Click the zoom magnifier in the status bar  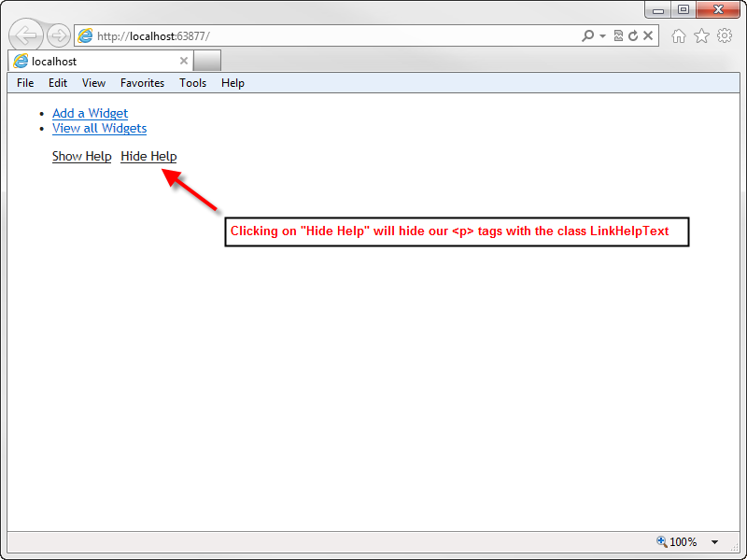(x=662, y=542)
